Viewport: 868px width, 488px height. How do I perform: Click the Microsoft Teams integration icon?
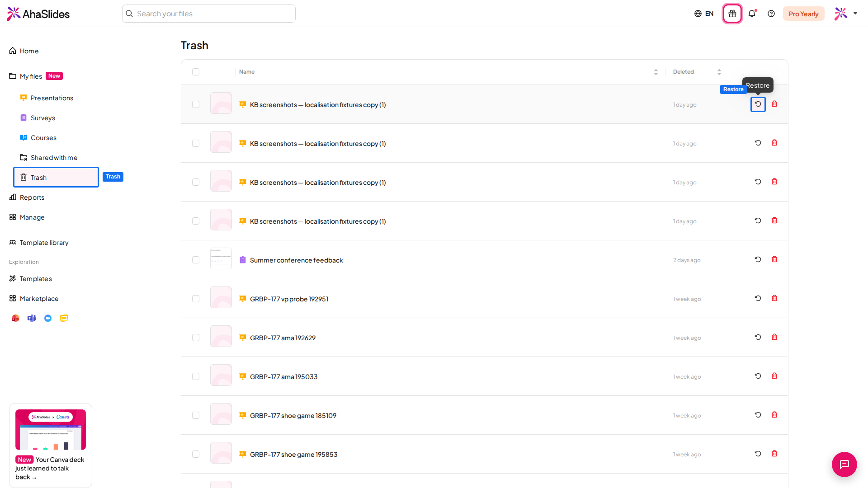point(32,318)
